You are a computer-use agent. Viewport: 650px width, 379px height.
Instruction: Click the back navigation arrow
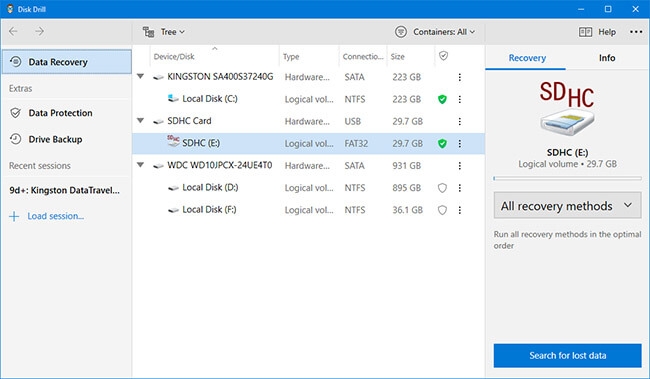[x=13, y=32]
